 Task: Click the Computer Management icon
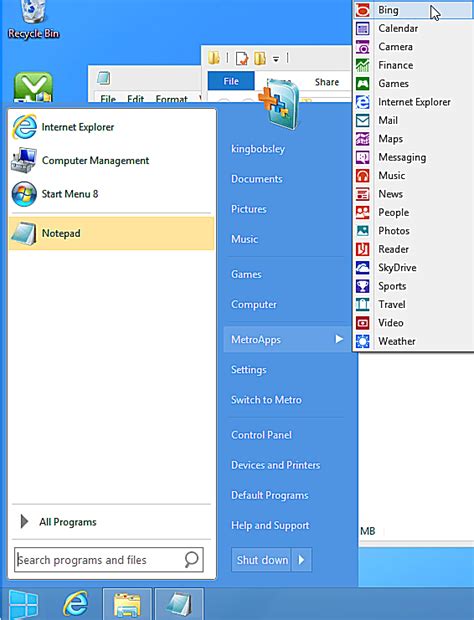coord(25,160)
